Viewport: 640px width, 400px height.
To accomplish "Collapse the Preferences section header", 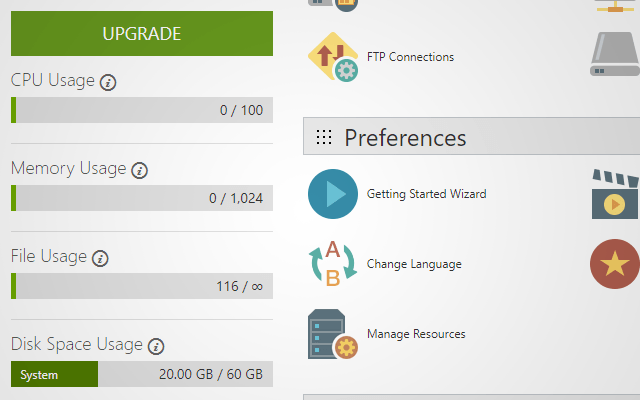I will pyautogui.click(x=471, y=136).
